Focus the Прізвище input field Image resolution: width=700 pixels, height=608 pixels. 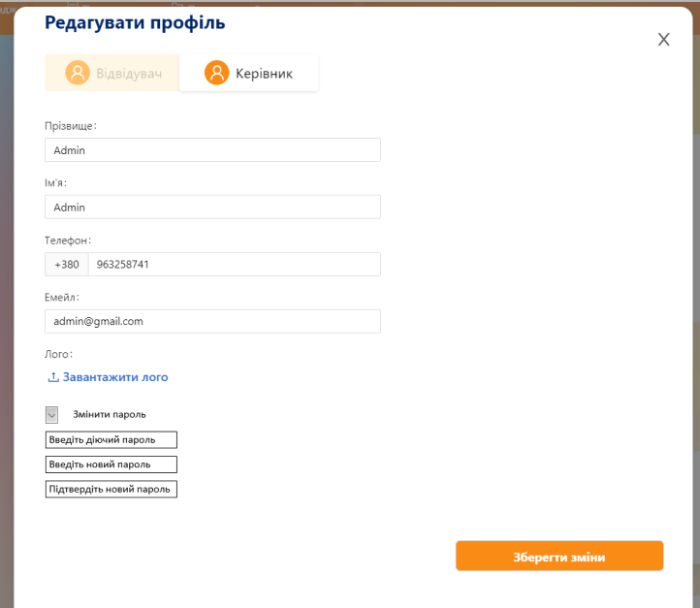click(212, 150)
